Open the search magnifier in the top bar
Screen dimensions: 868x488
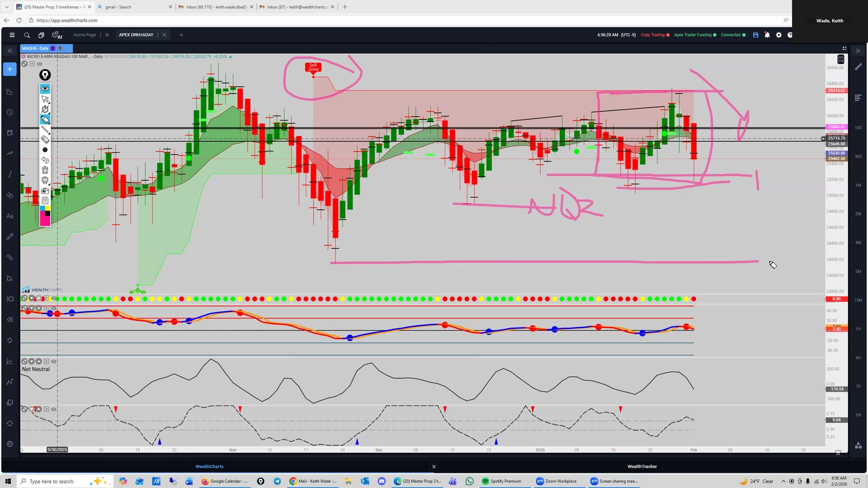[27, 35]
